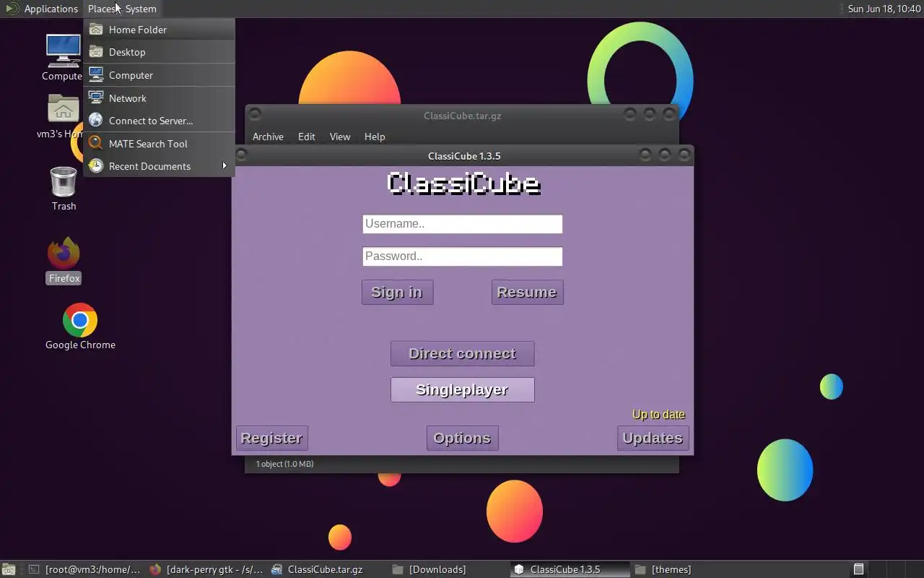Switch to Downloads taskbar entry
924x578 pixels.
(x=449, y=569)
